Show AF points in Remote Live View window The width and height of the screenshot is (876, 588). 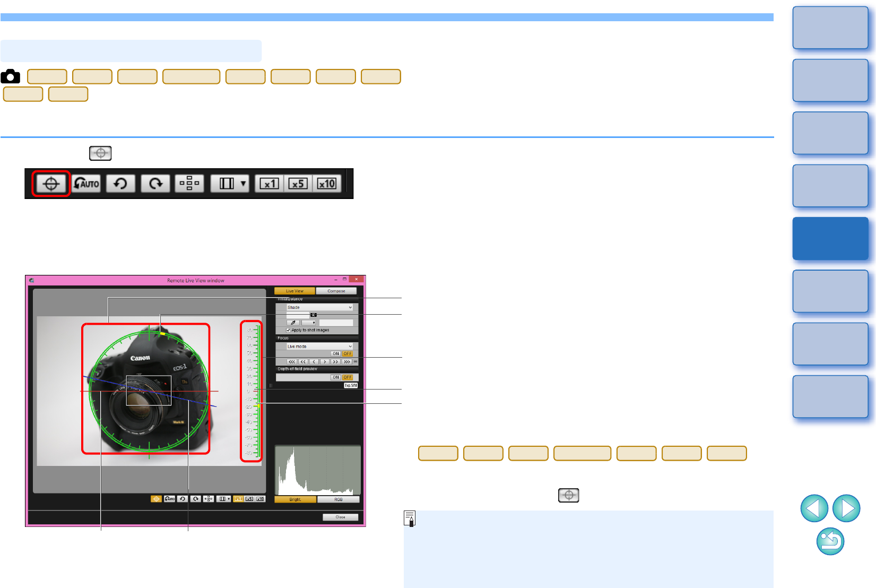tap(209, 499)
